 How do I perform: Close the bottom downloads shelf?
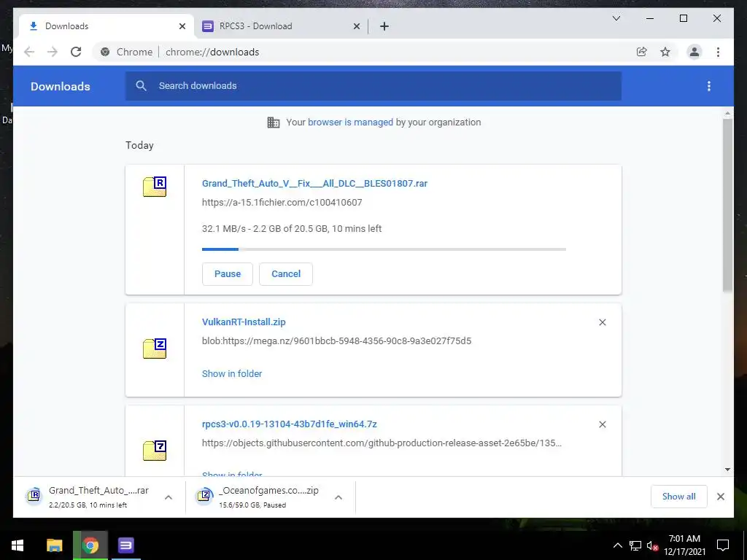[720, 497]
